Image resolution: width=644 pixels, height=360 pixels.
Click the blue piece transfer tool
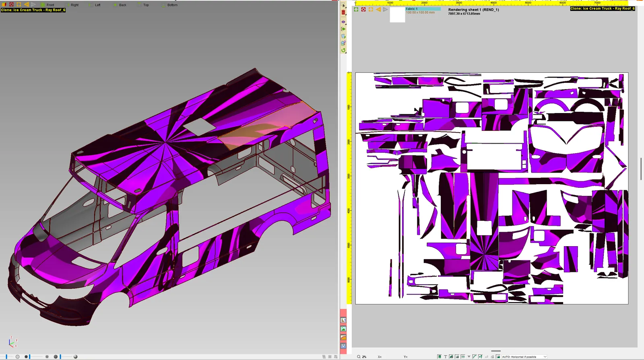[343, 36]
